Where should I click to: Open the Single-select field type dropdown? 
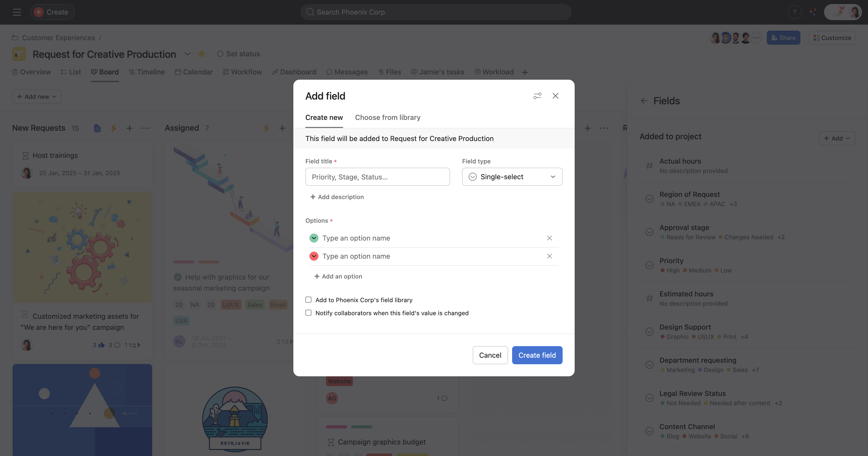pos(512,177)
